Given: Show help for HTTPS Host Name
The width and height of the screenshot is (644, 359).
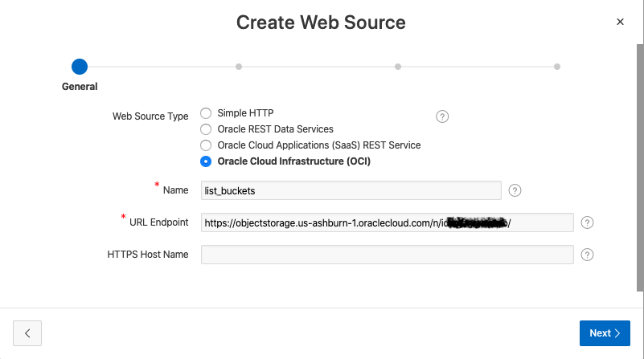Looking at the screenshot, I should [588, 255].
